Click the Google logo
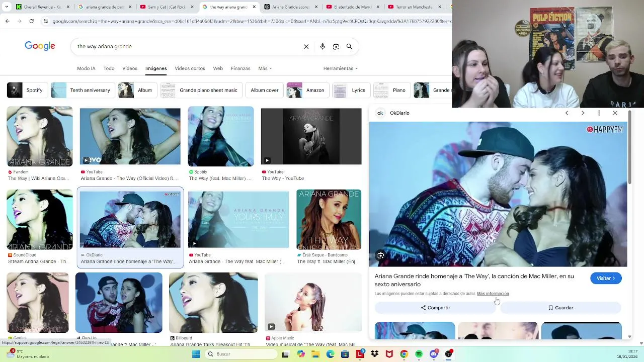This screenshot has height=362, width=644. click(x=40, y=46)
